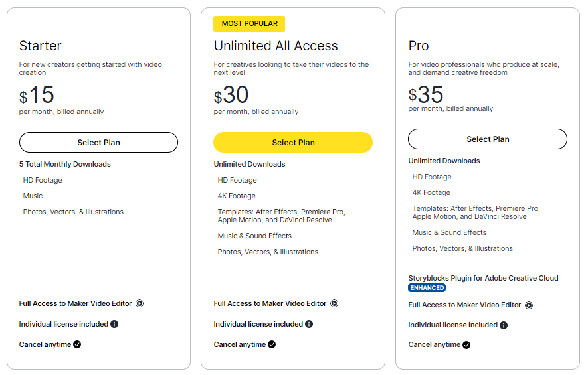The width and height of the screenshot is (588, 375).
Task: Click 5 Total Monthly Downloads in Starter
Action: pyautogui.click(x=65, y=164)
